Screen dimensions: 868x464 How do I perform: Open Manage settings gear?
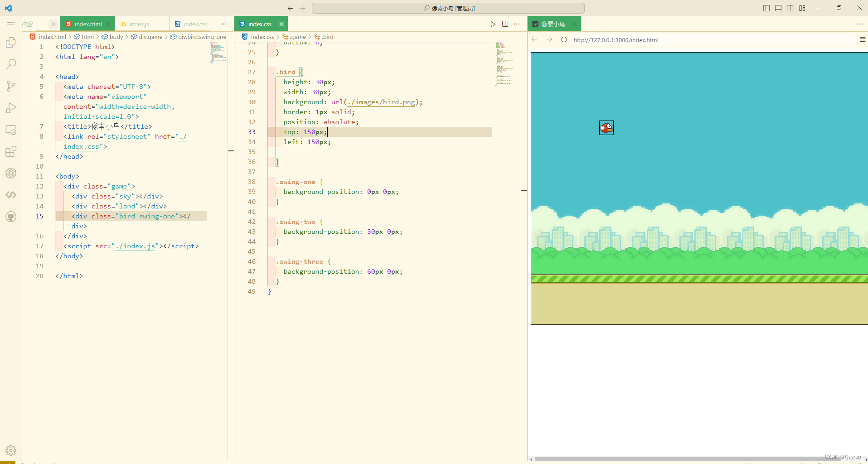(11, 450)
